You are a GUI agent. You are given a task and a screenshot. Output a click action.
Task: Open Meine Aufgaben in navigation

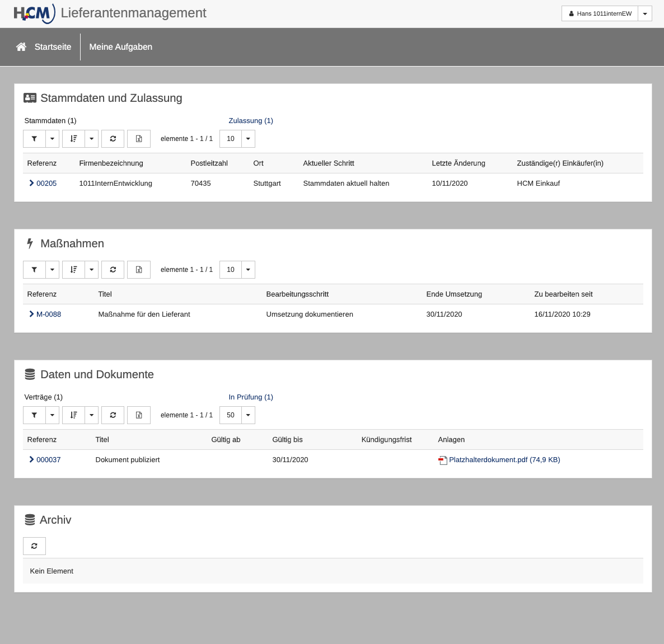tap(120, 47)
